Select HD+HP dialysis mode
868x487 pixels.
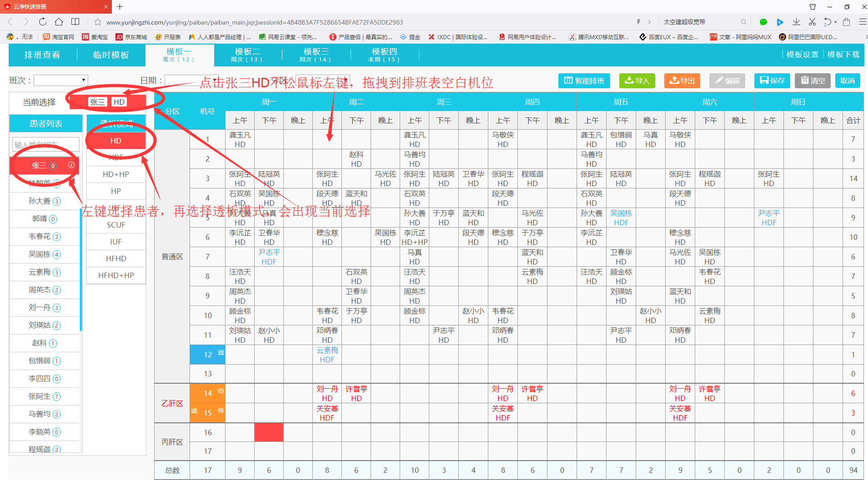click(x=116, y=174)
